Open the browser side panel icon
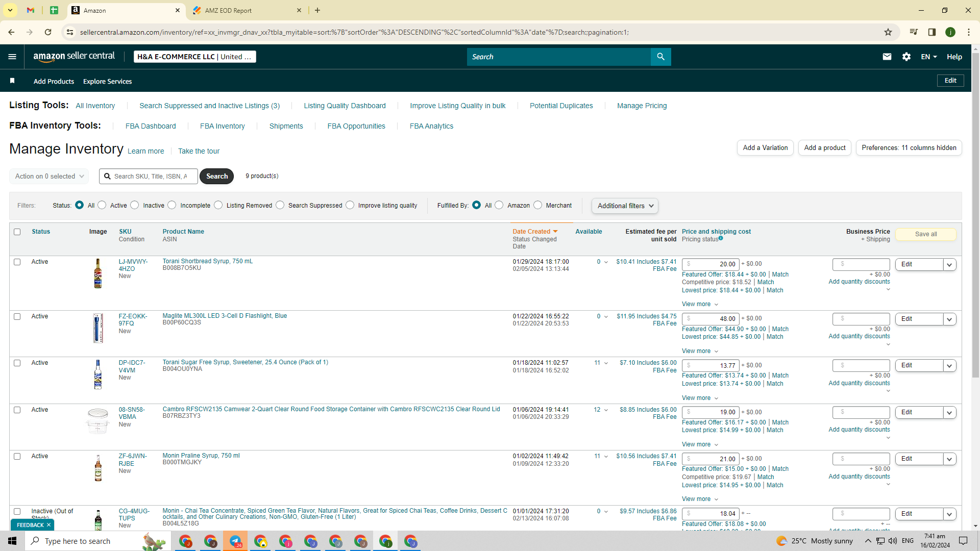 tap(932, 32)
